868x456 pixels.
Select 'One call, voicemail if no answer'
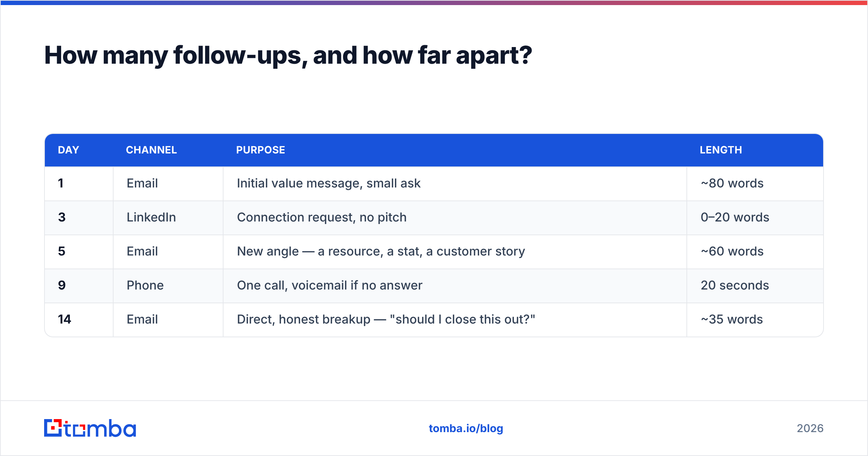(x=329, y=286)
